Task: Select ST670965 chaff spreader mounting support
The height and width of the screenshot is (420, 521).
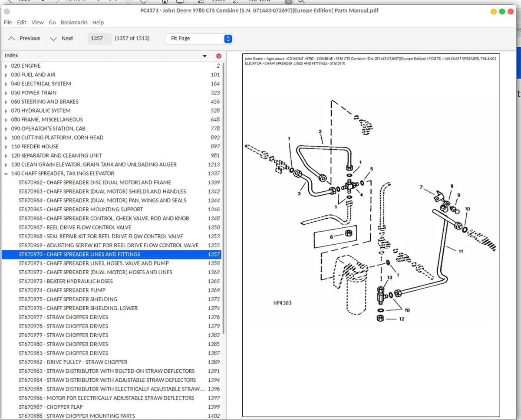Action: tap(112, 210)
